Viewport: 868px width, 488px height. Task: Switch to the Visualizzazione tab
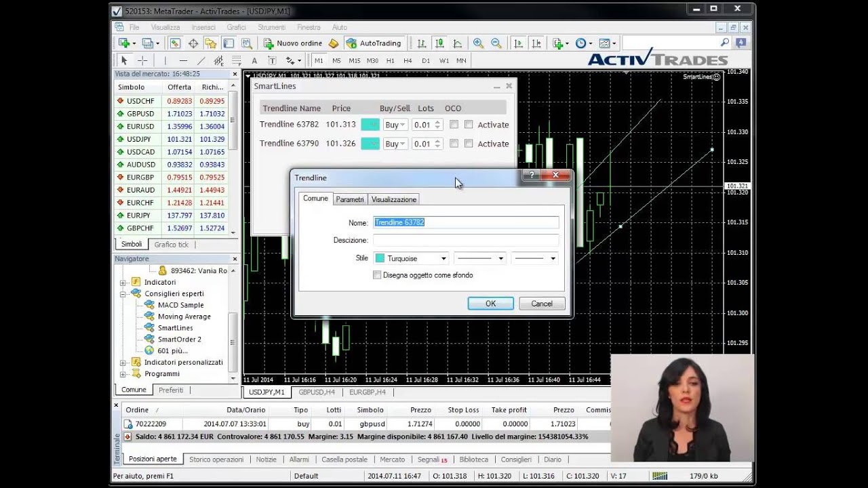[394, 199]
